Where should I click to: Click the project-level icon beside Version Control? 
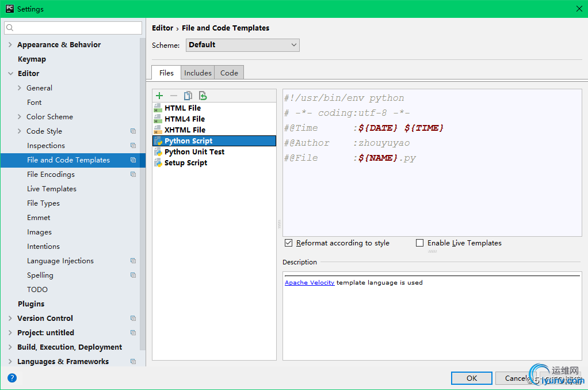(x=133, y=318)
